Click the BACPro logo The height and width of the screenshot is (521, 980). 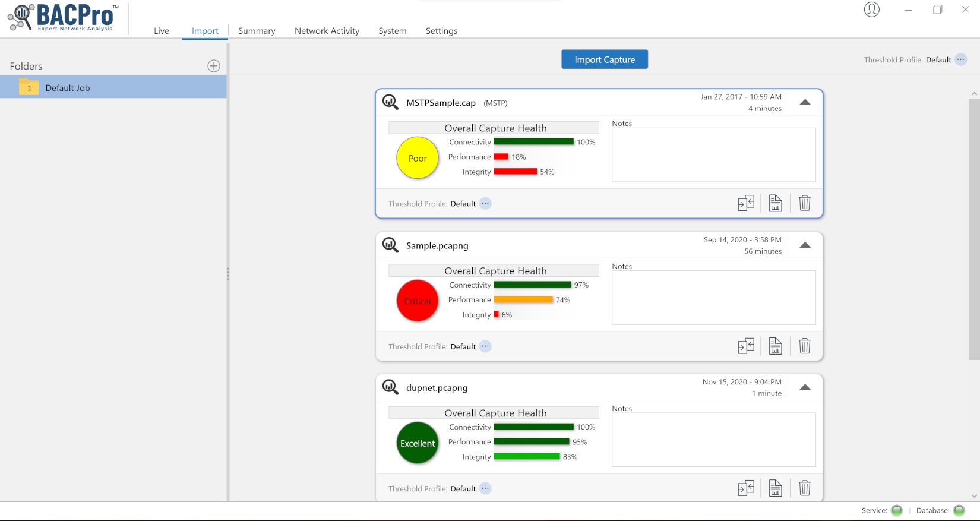[64, 17]
